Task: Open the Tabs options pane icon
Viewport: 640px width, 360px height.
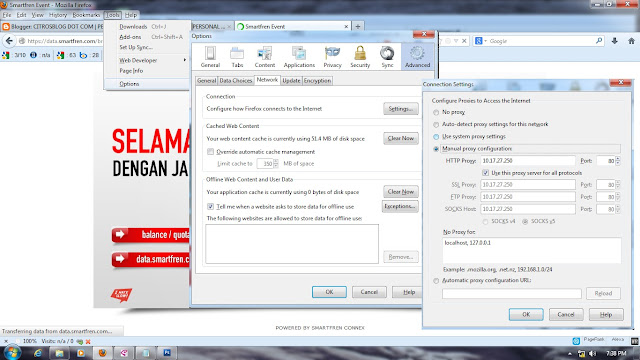Action: tap(237, 56)
